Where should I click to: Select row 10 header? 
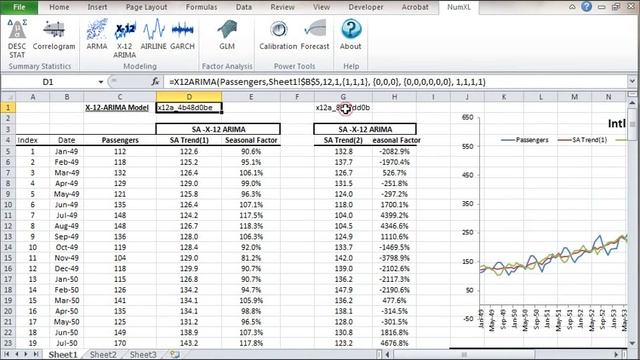pyautogui.click(x=8, y=204)
